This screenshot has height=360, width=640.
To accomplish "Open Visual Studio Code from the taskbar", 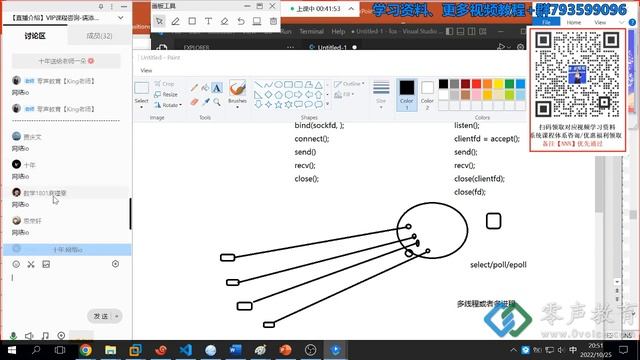I will (x=185, y=350).
